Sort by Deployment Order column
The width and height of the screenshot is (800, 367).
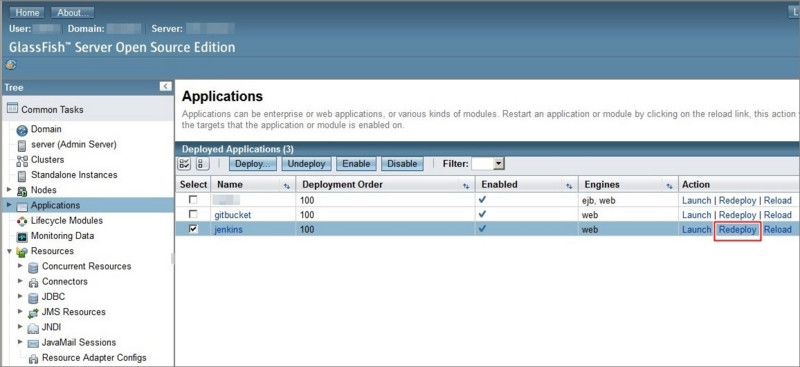tap(466, 187)
